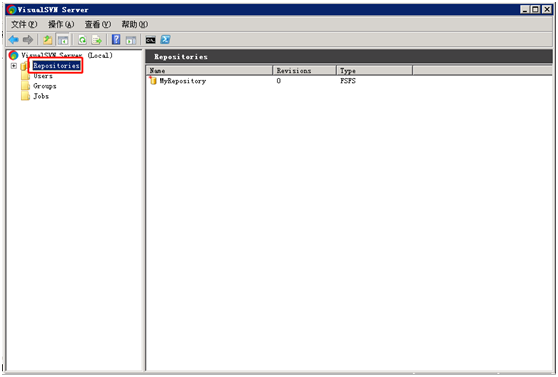Open the 操作(A) menu
This screenshot has height=377, width=558.
pyautogui.click(x=61, y=24)
